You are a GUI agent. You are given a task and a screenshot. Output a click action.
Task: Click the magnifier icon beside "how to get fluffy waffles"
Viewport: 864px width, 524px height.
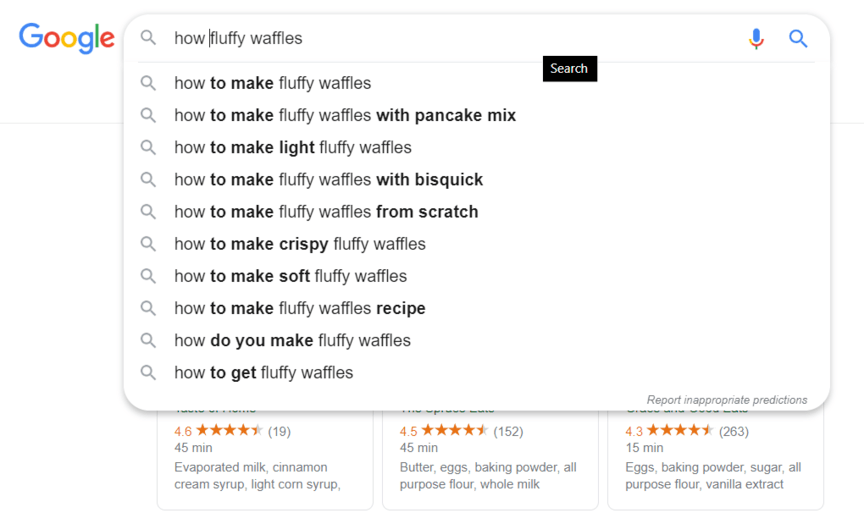148,372
